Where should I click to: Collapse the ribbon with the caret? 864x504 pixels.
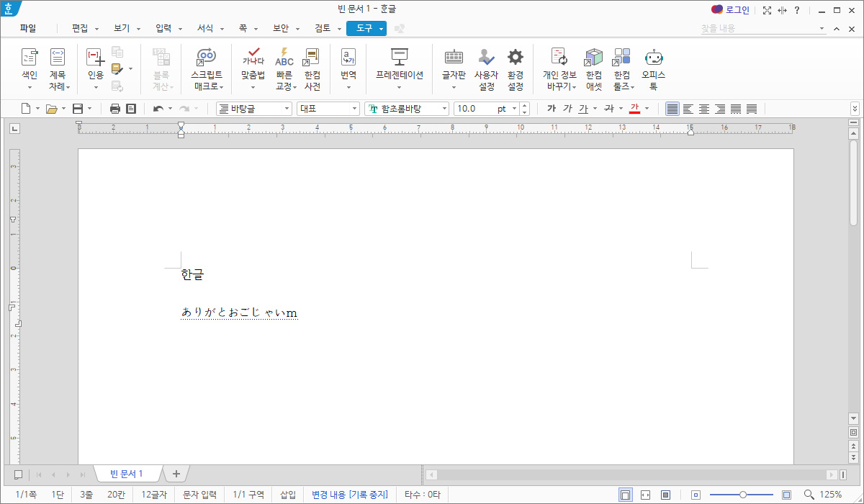837,29
